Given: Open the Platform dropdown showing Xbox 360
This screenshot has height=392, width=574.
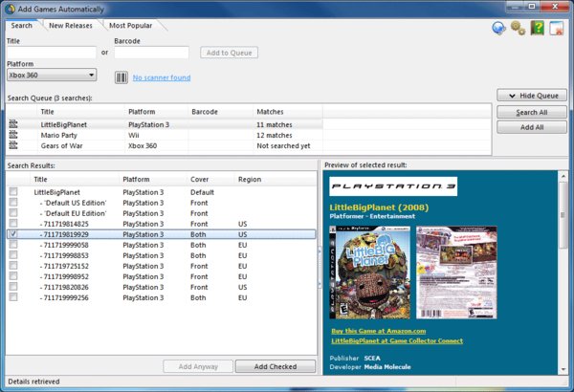Looking at the screenshot, I should click(52, 75).
